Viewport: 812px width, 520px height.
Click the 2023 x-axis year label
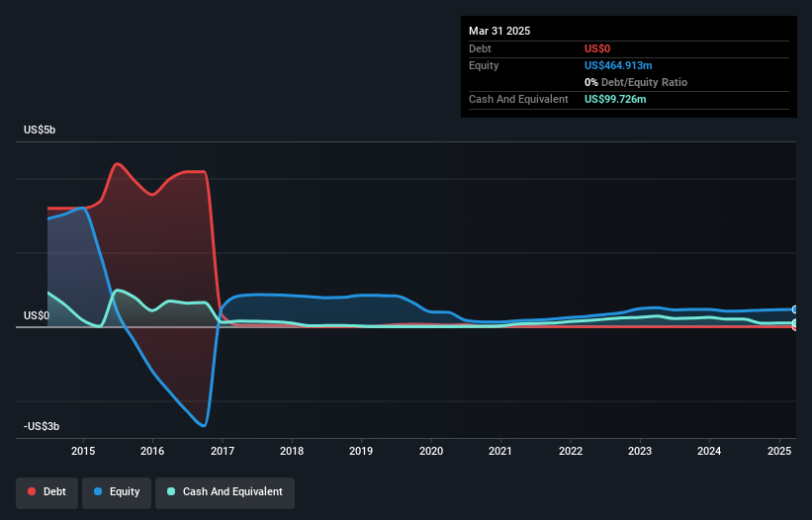pyautogui.click(x=640, y=451)
